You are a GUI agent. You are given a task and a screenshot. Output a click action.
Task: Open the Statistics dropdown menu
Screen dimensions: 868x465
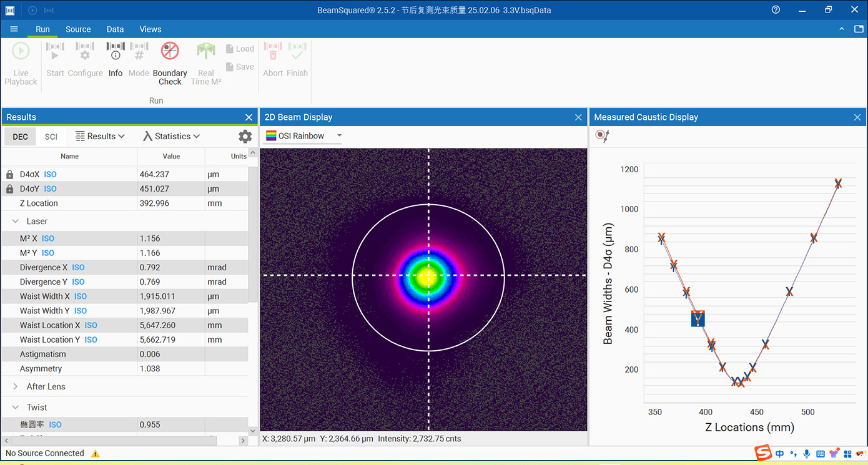point(171,136)
